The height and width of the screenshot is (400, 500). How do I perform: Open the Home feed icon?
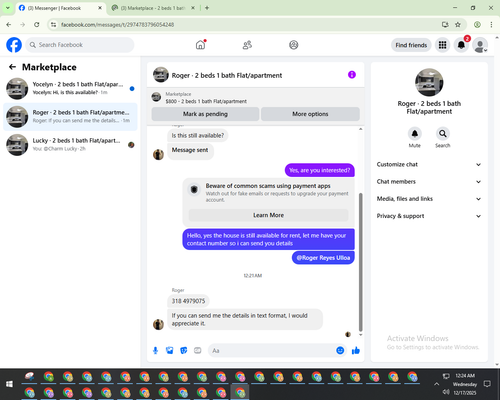click(x=200, y=45)
